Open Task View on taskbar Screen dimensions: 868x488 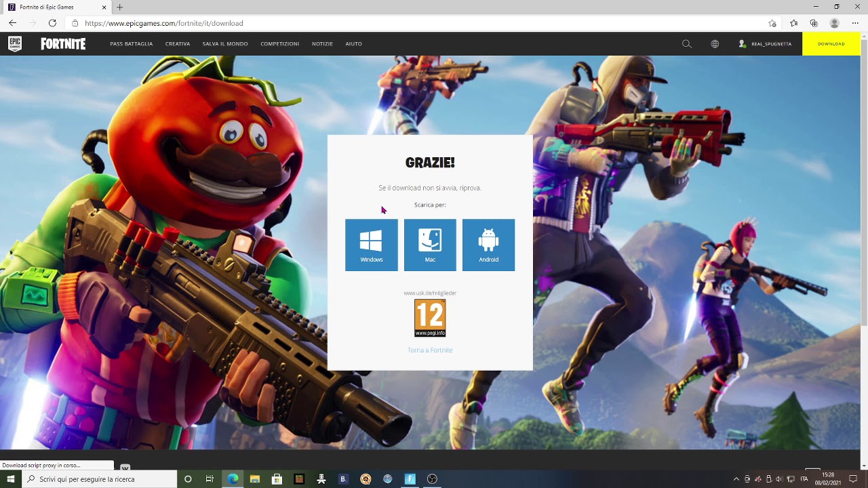point(210,479)
